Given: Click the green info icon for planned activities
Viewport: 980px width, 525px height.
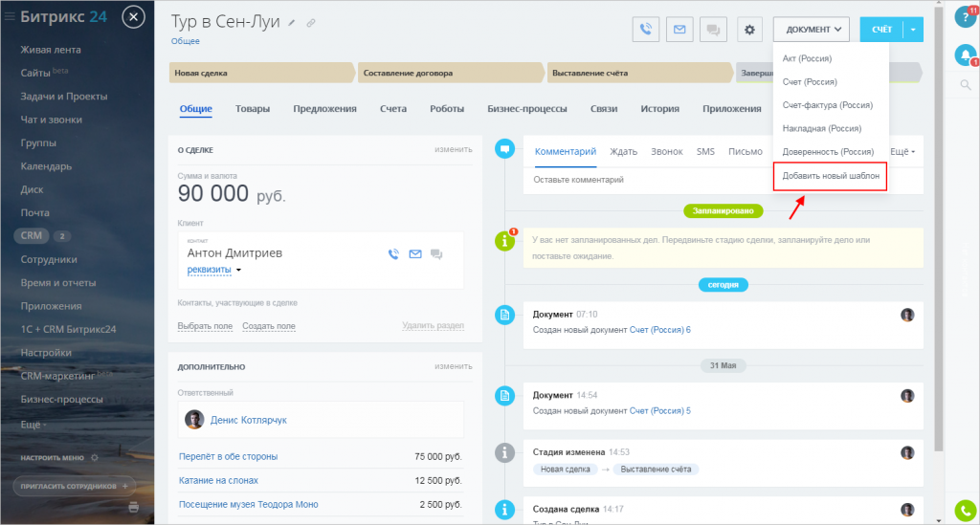Looking at the screenshot, I should tap(505, 240).
